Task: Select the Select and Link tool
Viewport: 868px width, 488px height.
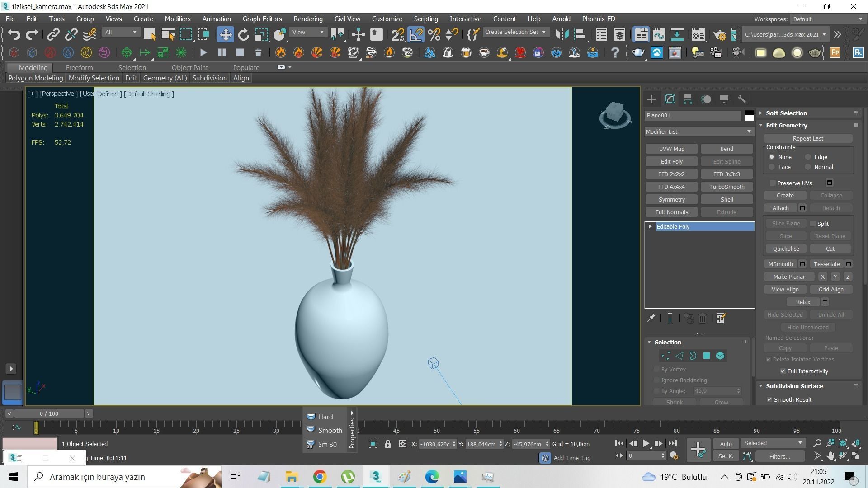Action: (53, 34)
